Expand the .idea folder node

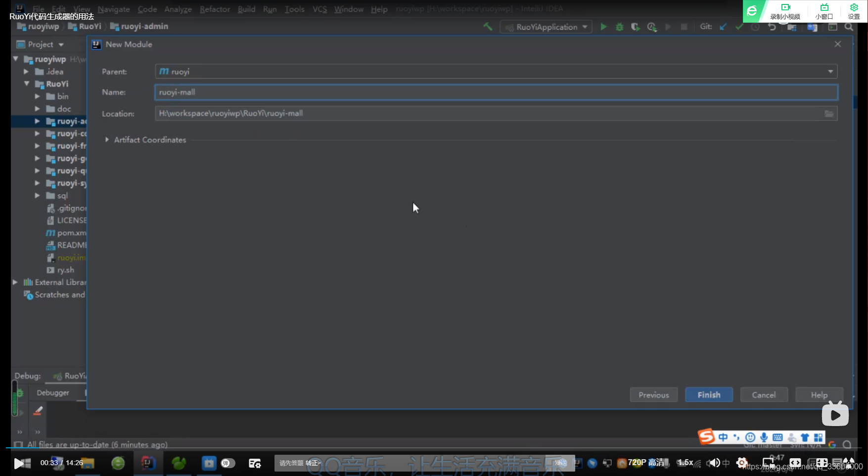tap(26, 72)
